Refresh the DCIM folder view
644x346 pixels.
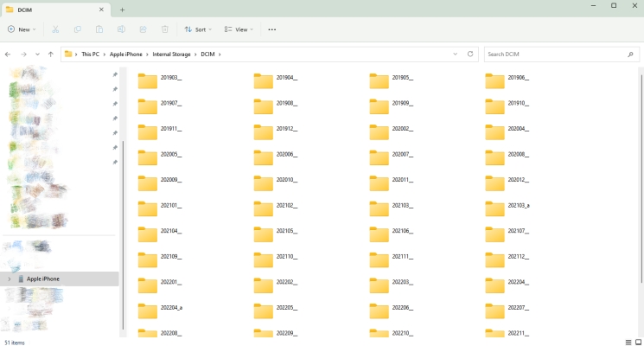pyautogui.click(x=470, y=54)
